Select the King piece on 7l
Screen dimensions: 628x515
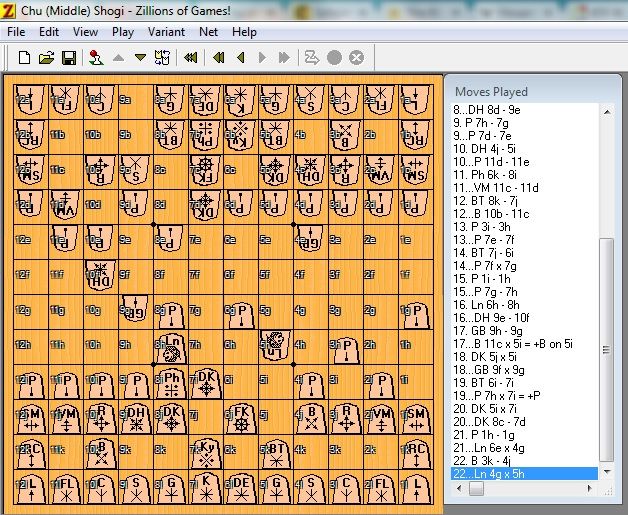pos(206,488)
